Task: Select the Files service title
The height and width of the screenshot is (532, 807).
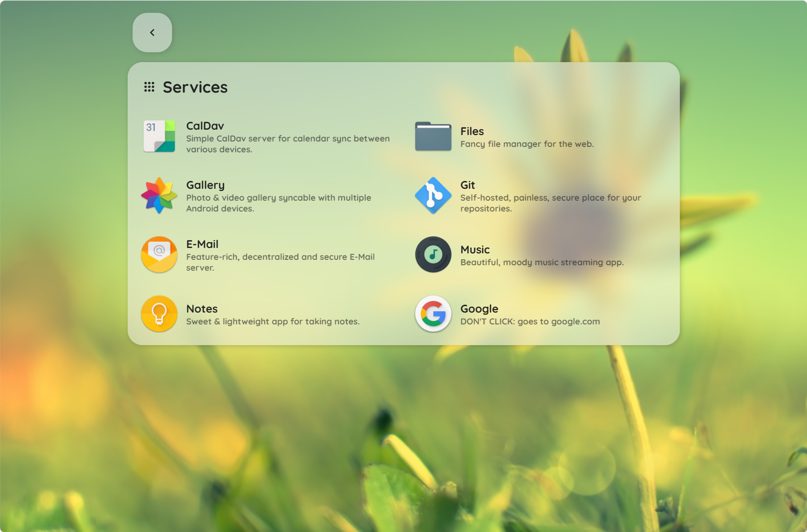Action: 472,132
